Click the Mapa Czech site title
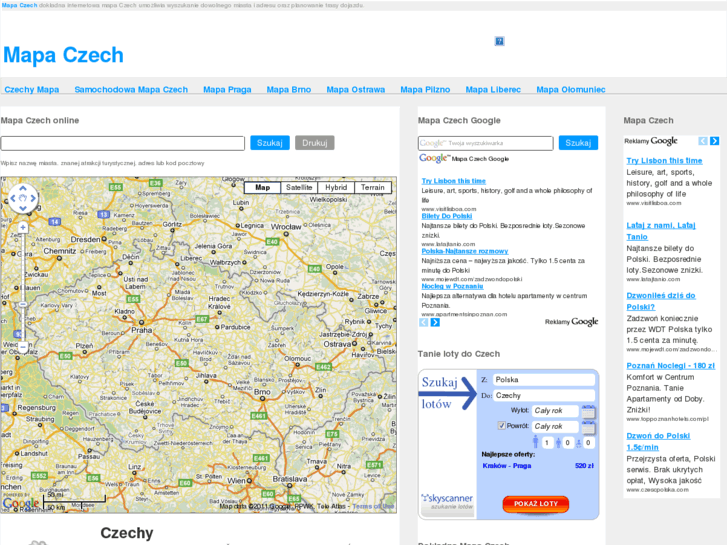 [64, 55]
